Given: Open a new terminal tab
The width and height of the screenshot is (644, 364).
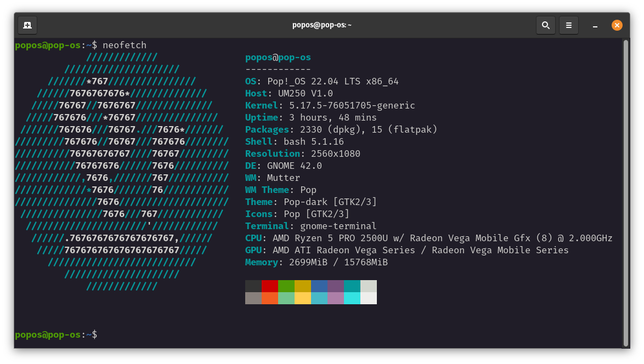Looking at the screenshot, I should pyautogui.click(x=27, y=25).
